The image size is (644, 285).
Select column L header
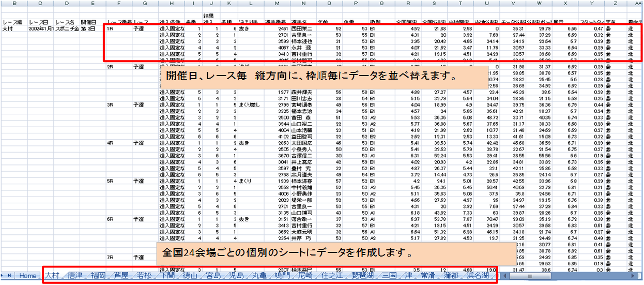pos(251,4)
